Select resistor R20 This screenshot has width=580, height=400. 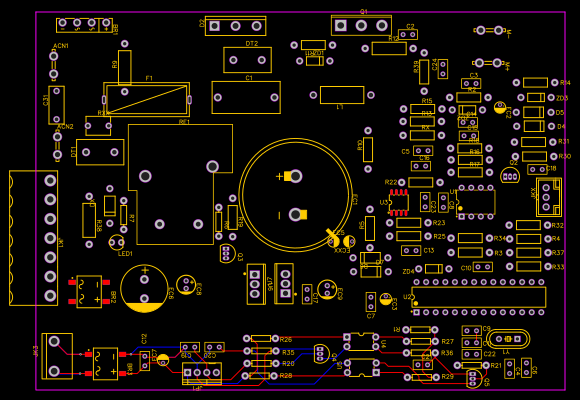[261, 364]
